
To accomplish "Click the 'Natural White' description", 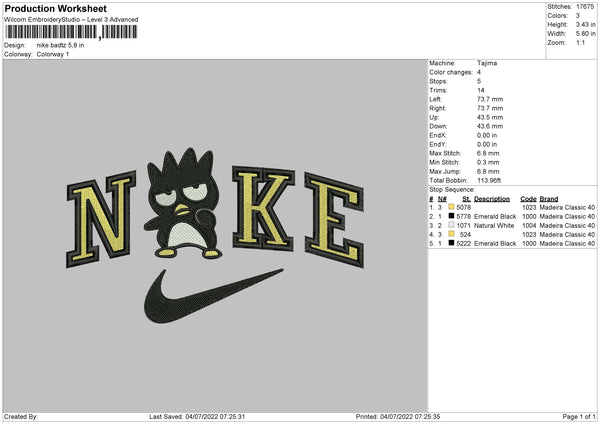I will pos(494,225).
